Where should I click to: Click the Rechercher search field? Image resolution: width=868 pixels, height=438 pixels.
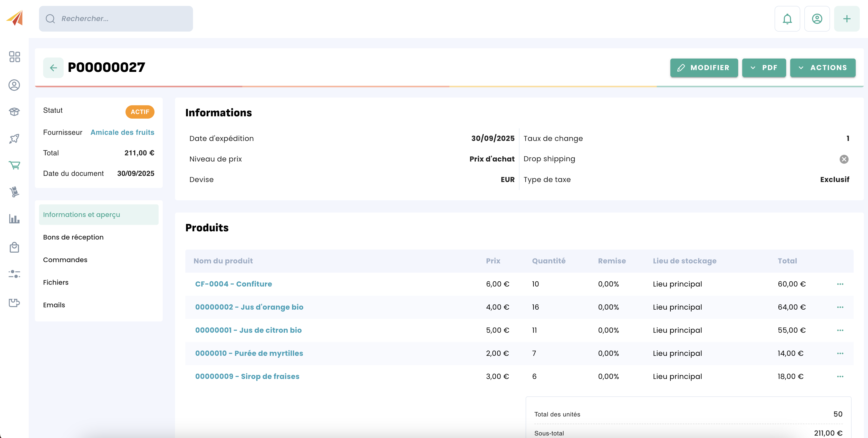pos(116,19)
